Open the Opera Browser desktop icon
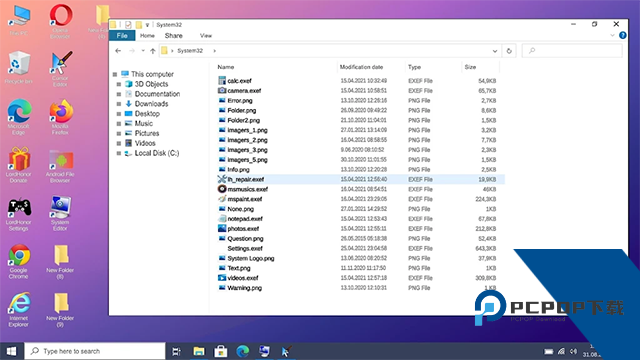Image resolution: width=640 pixels, height=360 pixels. point(60,20)
